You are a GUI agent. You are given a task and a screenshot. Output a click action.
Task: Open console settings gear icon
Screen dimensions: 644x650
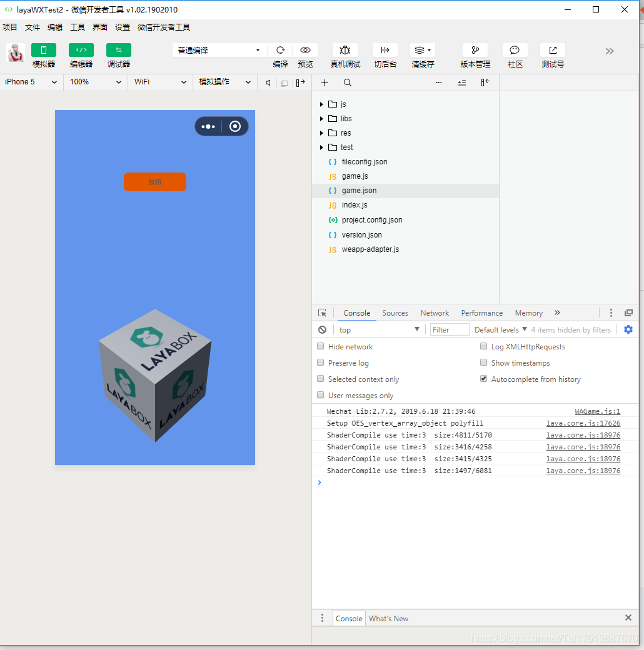point(628,329)
